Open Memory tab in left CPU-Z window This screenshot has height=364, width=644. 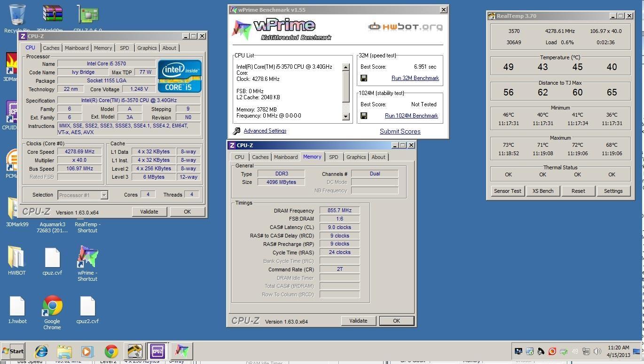[103, 48]
